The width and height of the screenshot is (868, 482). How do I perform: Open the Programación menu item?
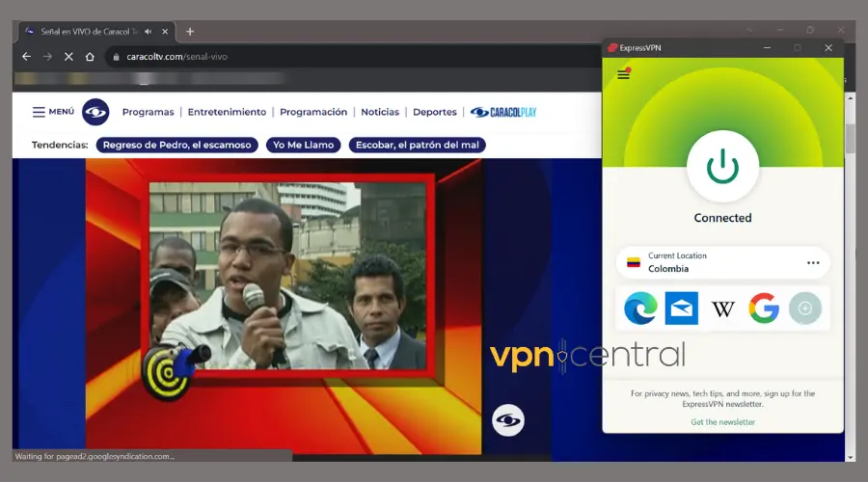click(x=313, y=112)
